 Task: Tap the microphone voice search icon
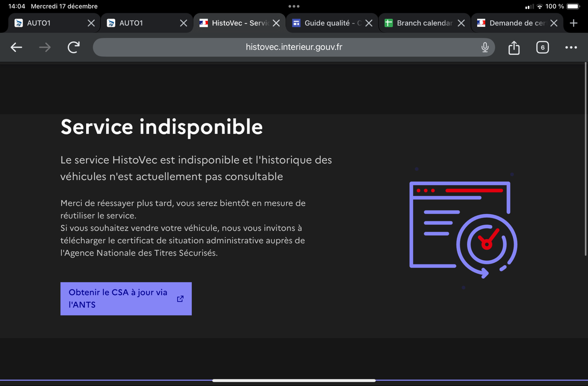485,48
